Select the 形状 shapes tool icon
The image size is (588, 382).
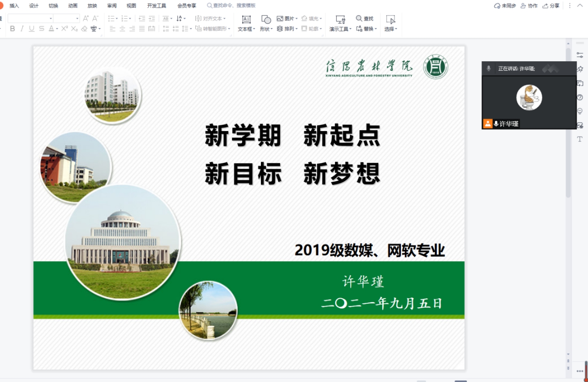pos(266,19)
